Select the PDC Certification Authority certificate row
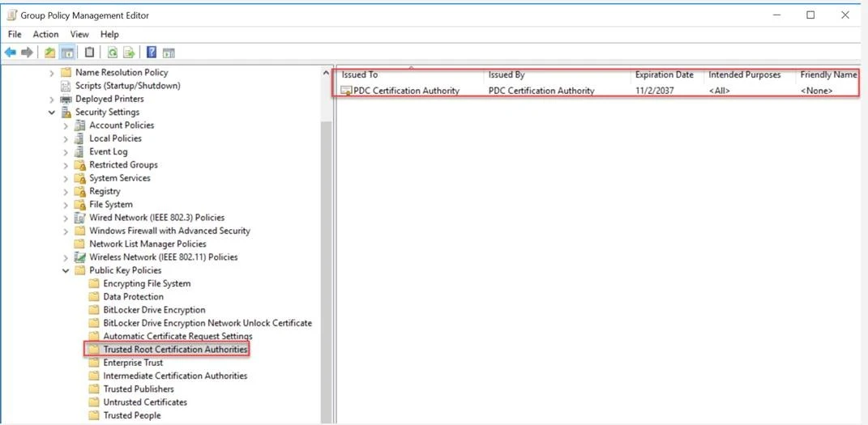Screen dimensions: 868x425 [x=406, y=91]
